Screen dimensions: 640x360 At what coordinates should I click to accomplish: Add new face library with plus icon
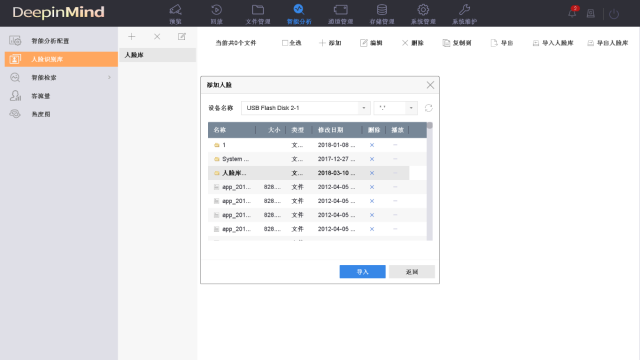pos(131,37)
